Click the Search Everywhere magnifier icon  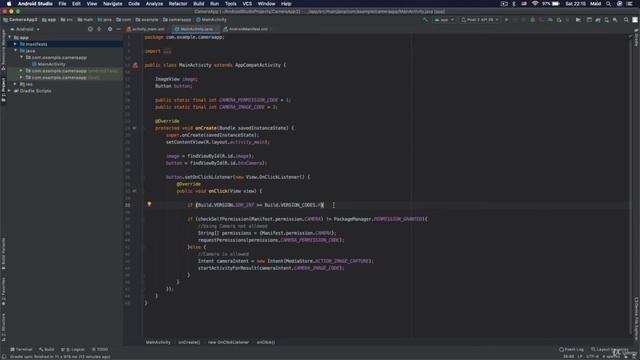(626, 20)
